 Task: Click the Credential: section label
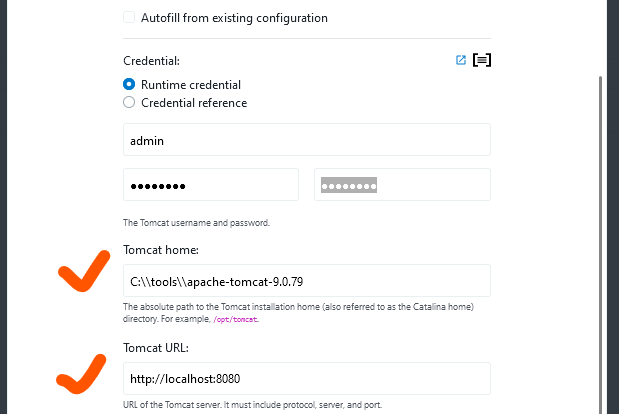point(151,61)
